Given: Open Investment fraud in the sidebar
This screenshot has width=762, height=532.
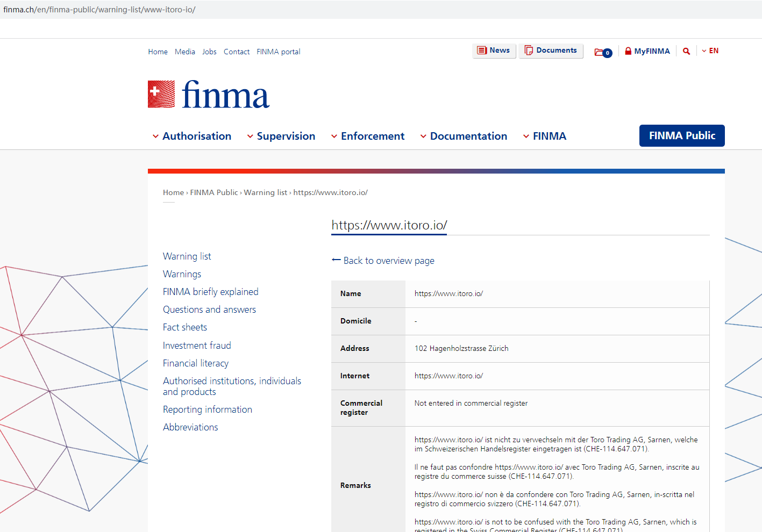Looking at the screenshot, I should [x=197, y=346].
